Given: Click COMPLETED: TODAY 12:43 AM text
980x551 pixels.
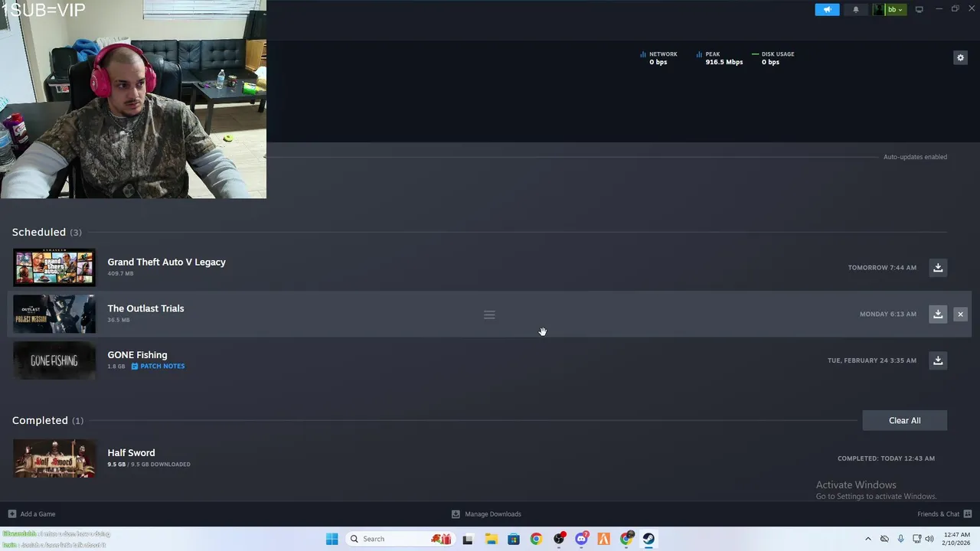Looking at the screenshot, I should [886, 458].
